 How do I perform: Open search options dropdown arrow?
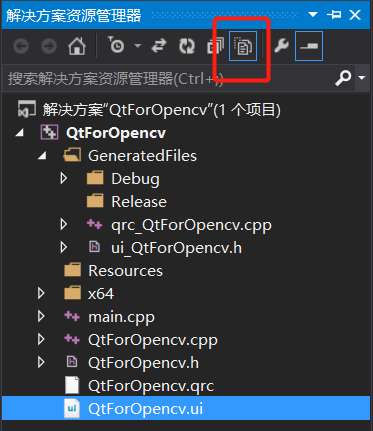(x=362, y=78)
